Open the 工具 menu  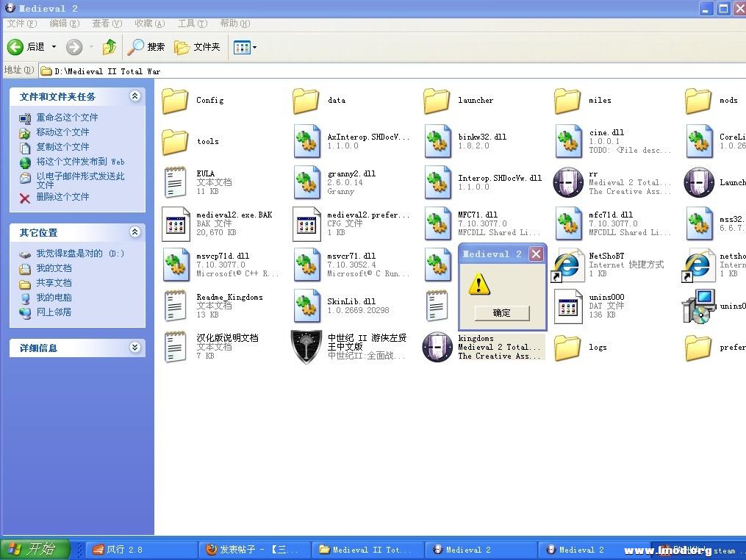coord(192,23)
